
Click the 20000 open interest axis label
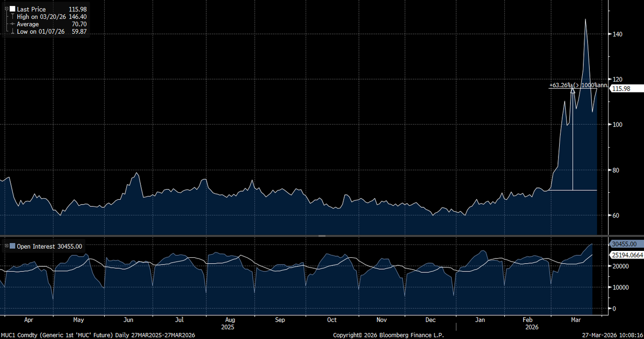click(620, 266)
